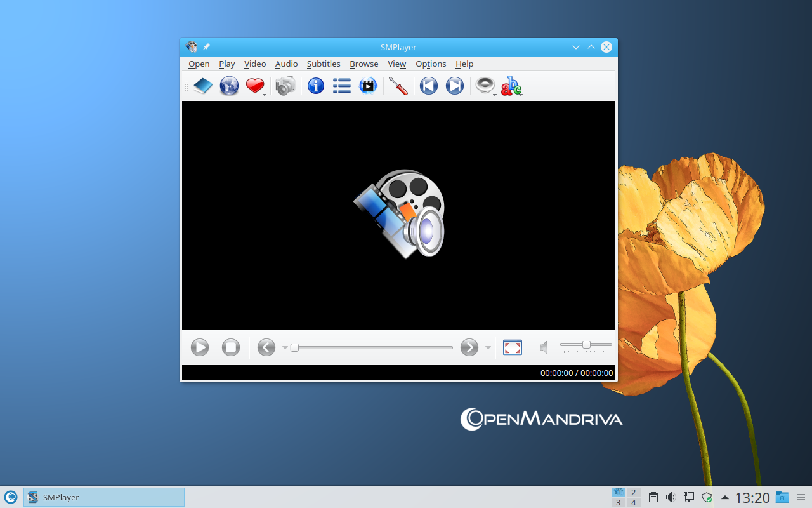Switch to virtual desktop 4 in the pager
This screenshot has height=508, width=812.
click(x=633, y=502)
